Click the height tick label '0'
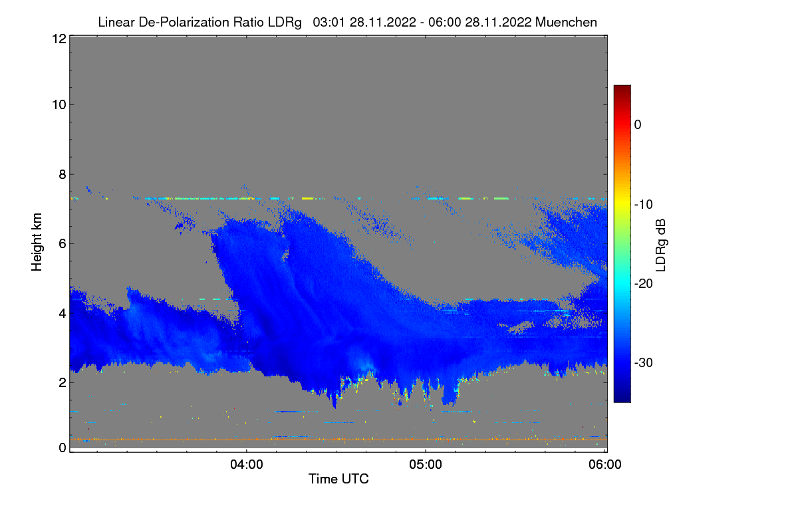The height and width of the screenshot is (532, 798). (x=63, y=447)
